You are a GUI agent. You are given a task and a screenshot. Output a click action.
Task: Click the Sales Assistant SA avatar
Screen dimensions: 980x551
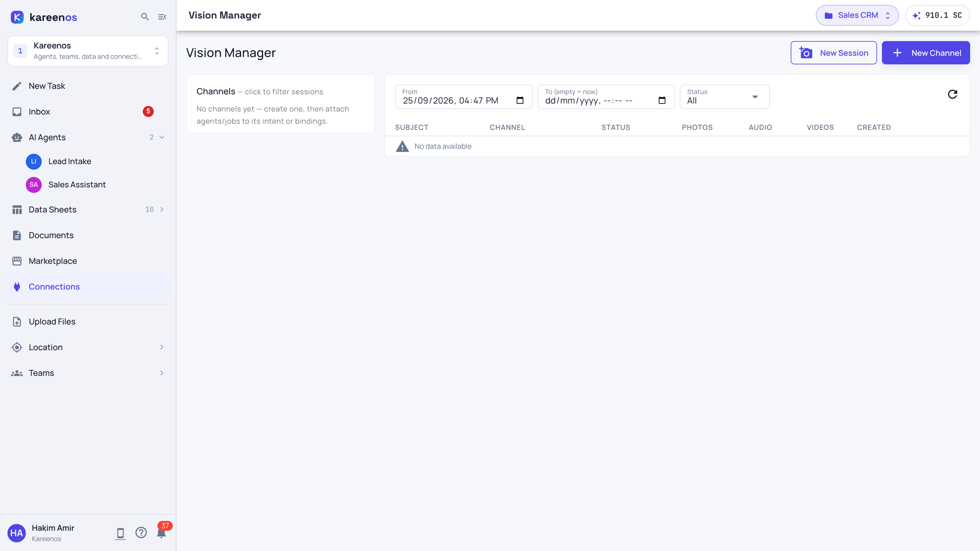(x=33, y=185)
